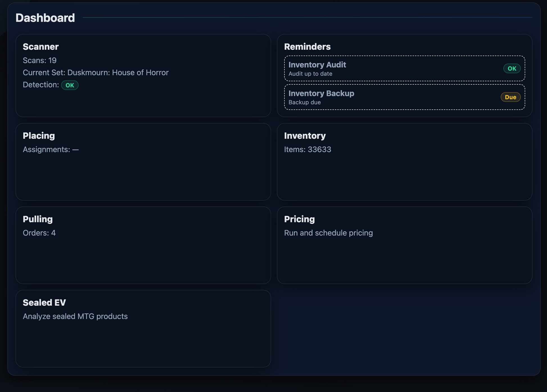Click Items: 33633 count

[308, 149]
